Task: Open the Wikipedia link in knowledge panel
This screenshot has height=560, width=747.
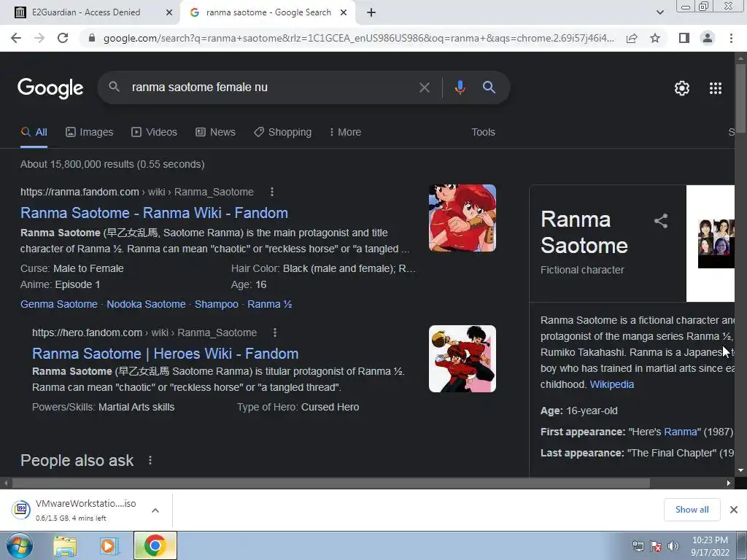Action: click(x=612, y=384)
